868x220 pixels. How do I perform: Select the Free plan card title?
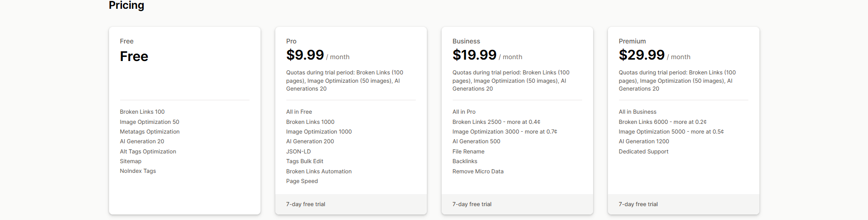[x=127, y=41]
